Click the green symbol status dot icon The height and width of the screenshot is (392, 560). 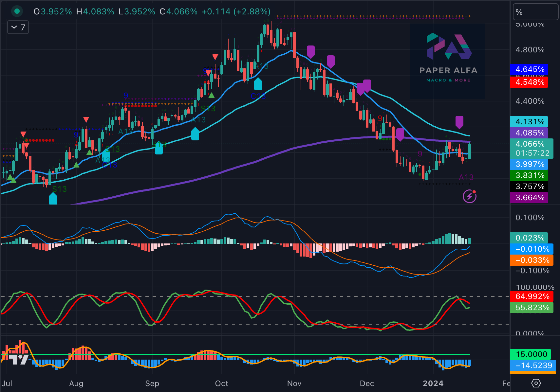coord(17,11)
